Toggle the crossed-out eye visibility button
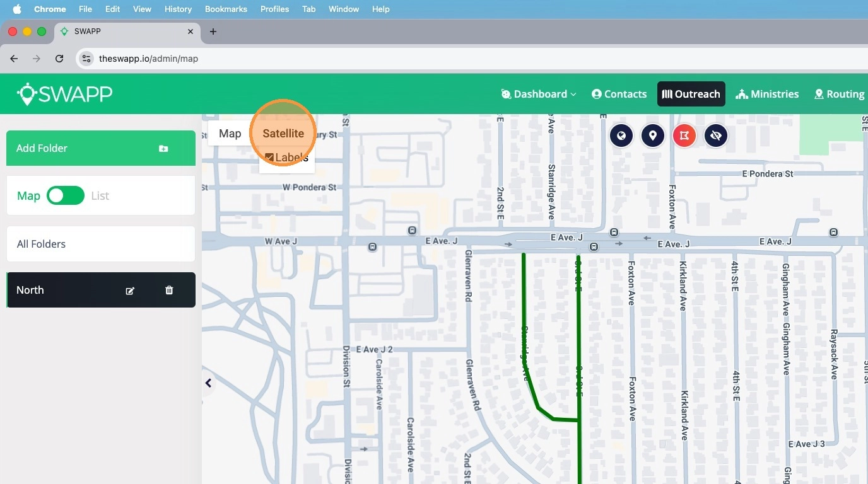The width and height of the screenshot is (868, 484). (716, 135)
